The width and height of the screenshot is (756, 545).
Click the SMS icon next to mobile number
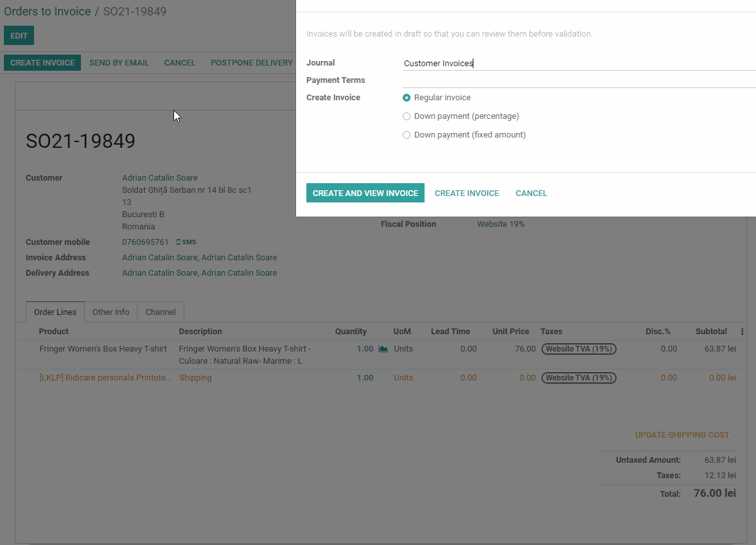pyautogui.click(x=186, y=242)
